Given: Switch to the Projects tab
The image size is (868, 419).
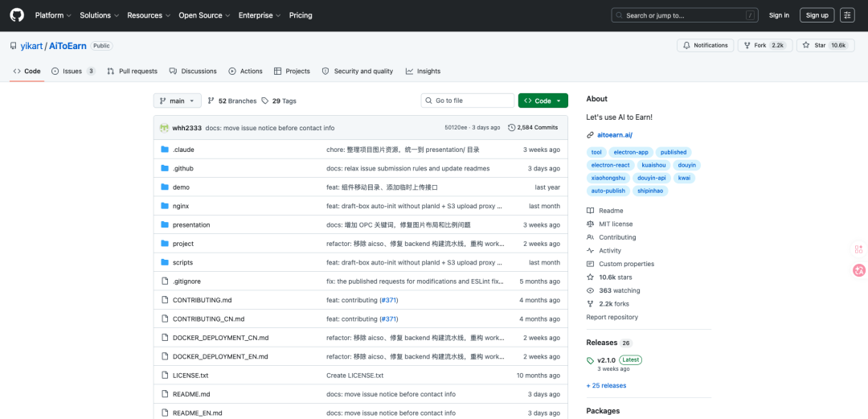Looking at the screenshot, I should 292,71.
